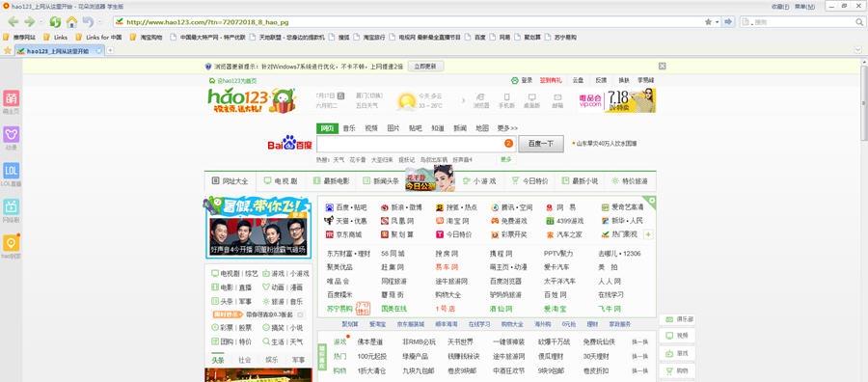
Task: Open the 今日特价 tab
Action: [x=529, y=181]
